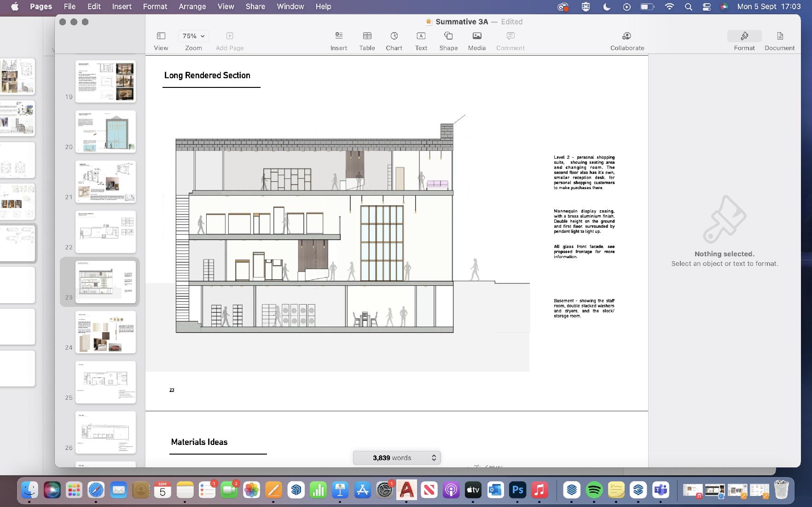Open the Media toolbar menu
812x507 pixels.
(x=476, y=40)
